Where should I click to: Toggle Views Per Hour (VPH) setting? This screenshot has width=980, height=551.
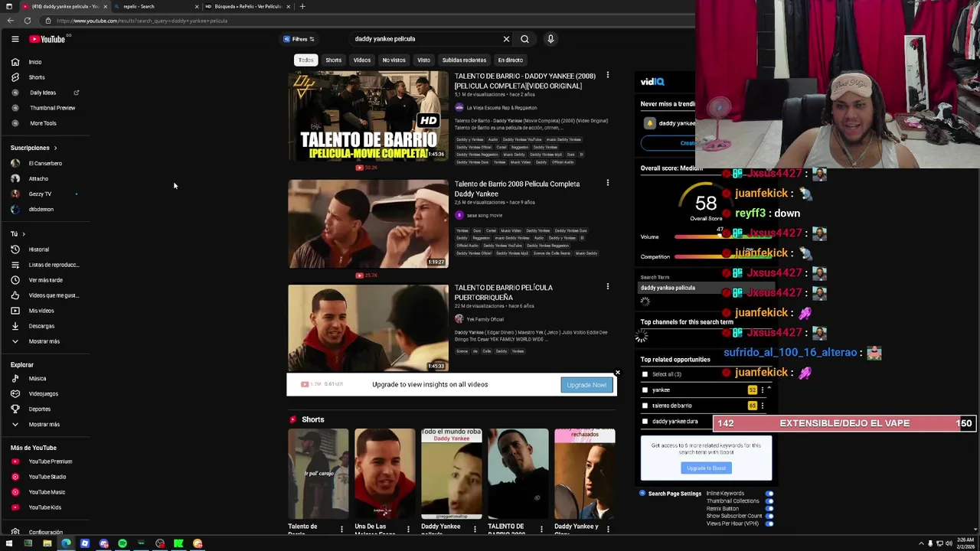coord(769,523)
